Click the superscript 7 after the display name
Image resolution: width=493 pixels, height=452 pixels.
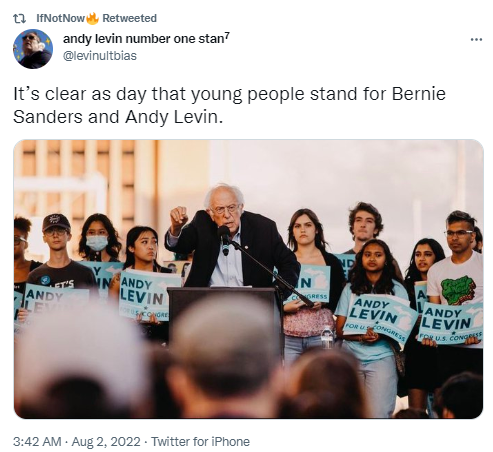click(227, 36)
